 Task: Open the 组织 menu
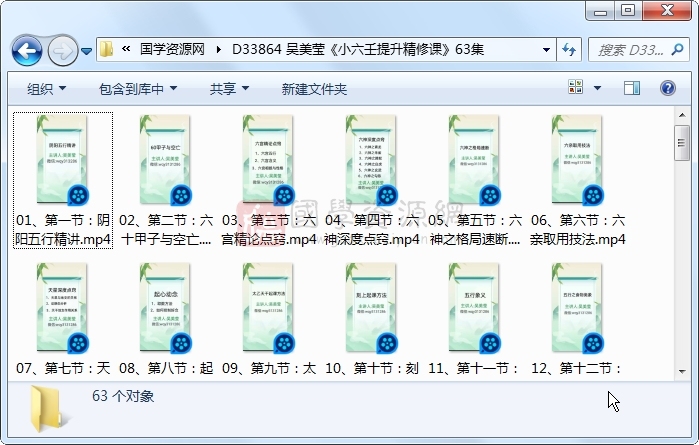coord(46,89)
